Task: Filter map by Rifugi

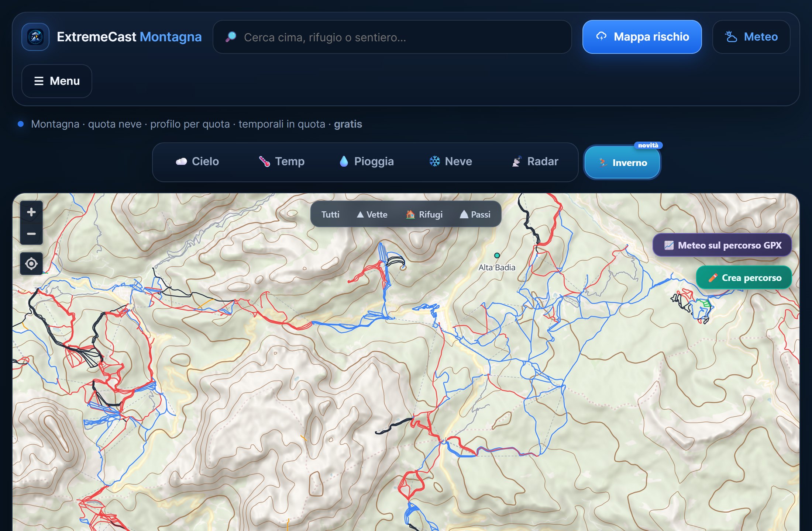Action: point(424,214)
